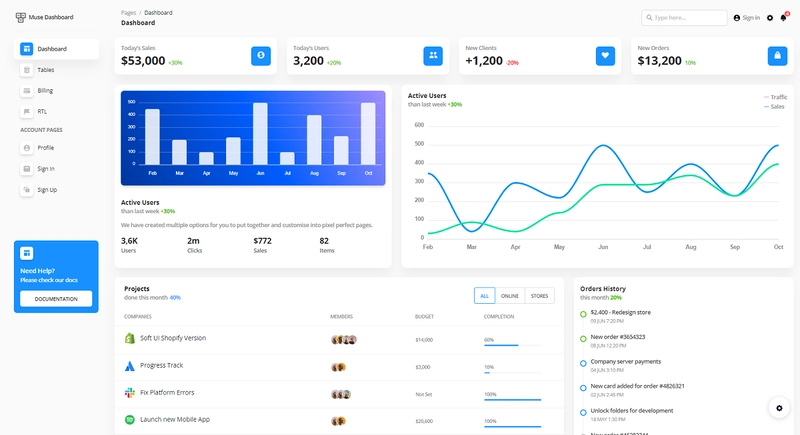
Task: Select the ONLINE projects filter
Action: (x=510, y=296)
